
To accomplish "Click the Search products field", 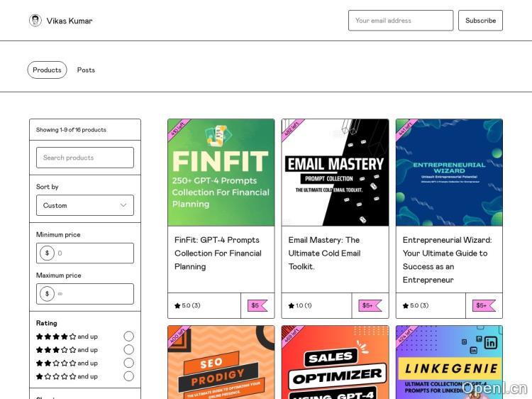I will point(85,158).
